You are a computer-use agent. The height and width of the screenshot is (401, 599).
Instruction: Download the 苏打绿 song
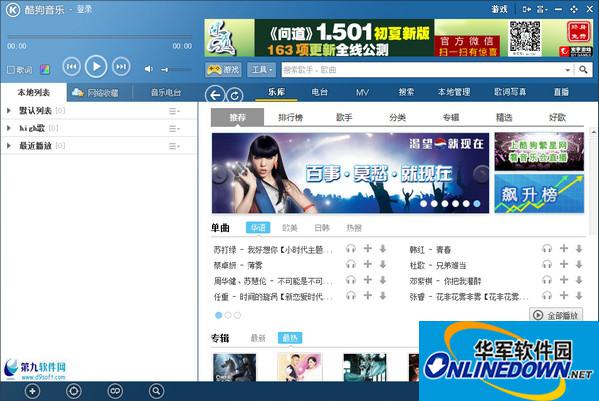coord(383,249)
